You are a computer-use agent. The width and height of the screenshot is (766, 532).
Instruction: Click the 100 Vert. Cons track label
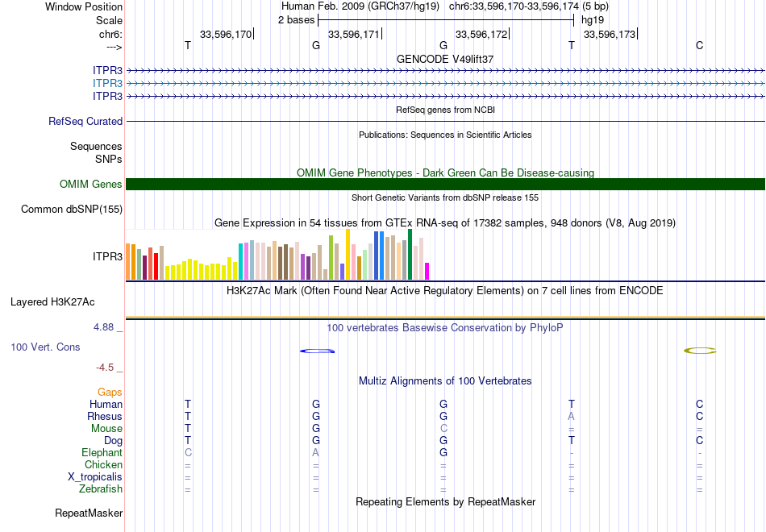[45, 347]
